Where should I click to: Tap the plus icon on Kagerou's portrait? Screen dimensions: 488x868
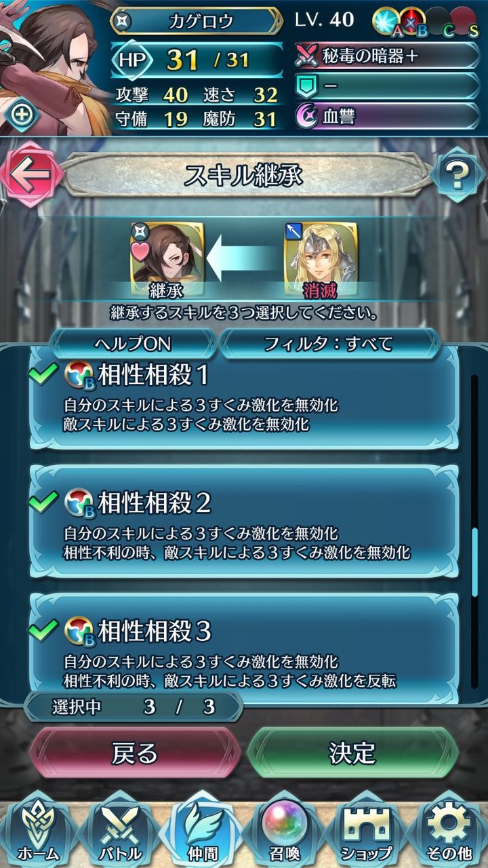pyautogui.click(x=22, y=114)
